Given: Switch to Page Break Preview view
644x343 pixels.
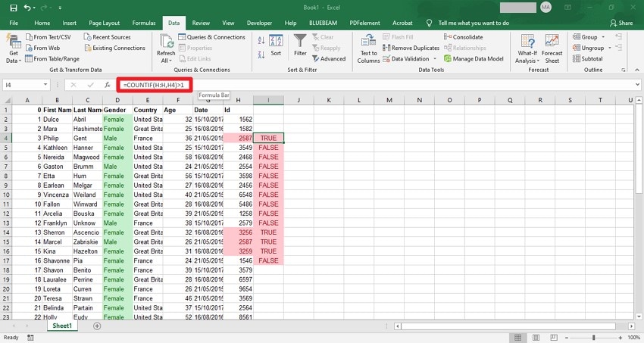Looking at the screenshot, I should tap(554, 337).
